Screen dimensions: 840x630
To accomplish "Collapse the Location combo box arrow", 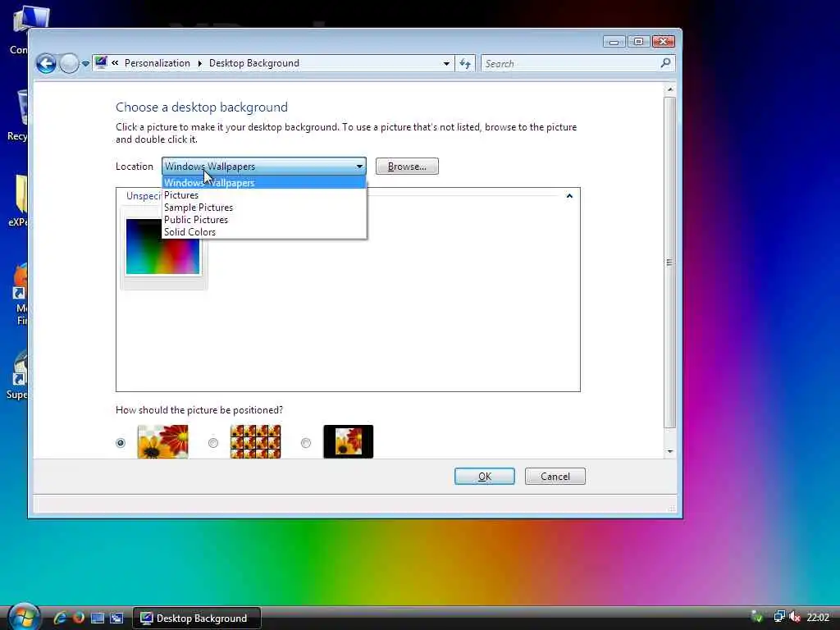I will click(359, 167).
